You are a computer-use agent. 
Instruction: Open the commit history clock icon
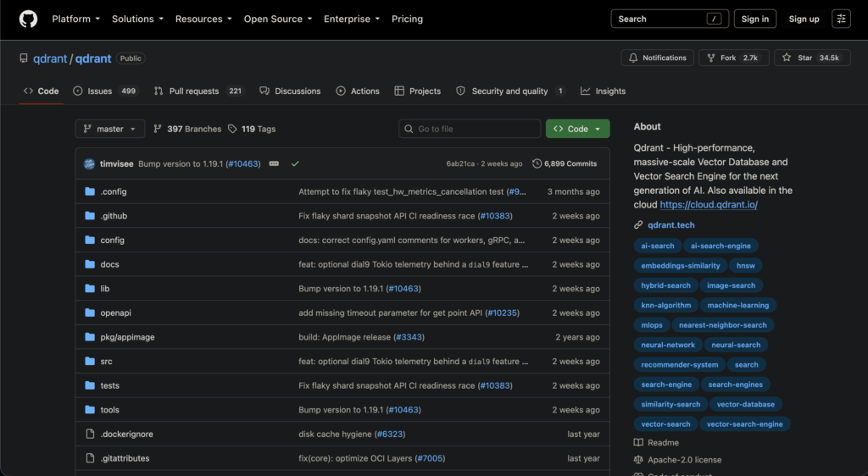(x=537, y=163)
